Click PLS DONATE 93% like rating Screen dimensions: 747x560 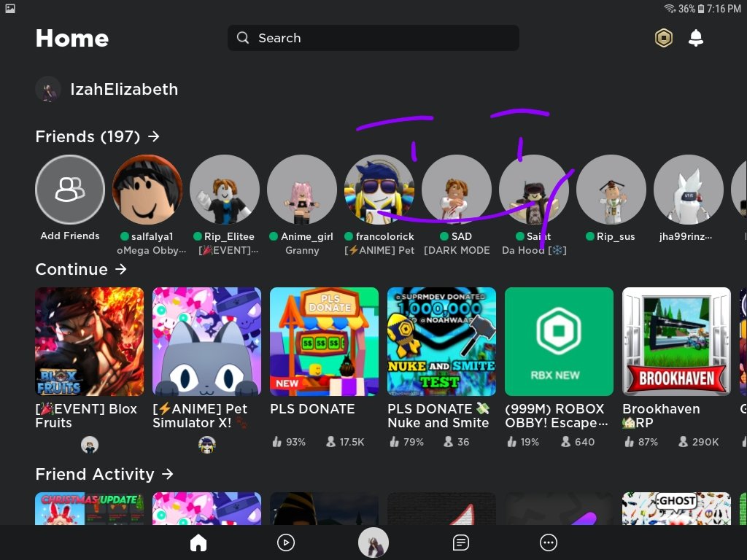click(289, 443)
